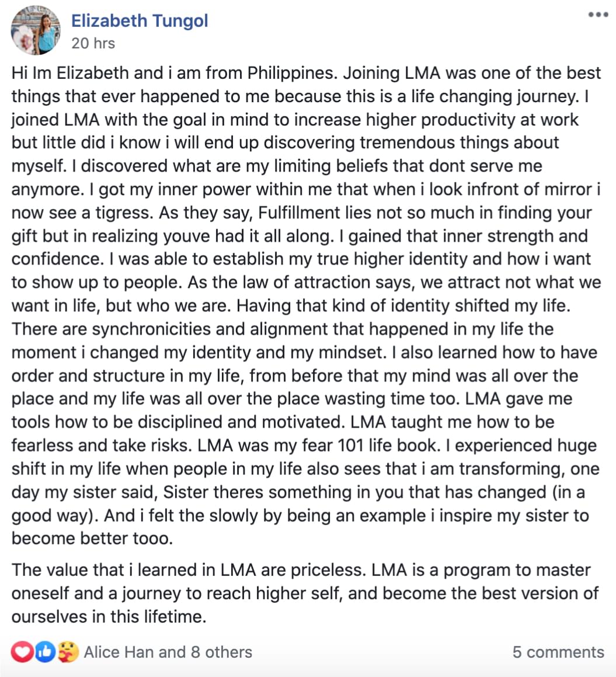Click the blue thumbs-up like reaction icon

pyautogui.click(x=46, y=652)
